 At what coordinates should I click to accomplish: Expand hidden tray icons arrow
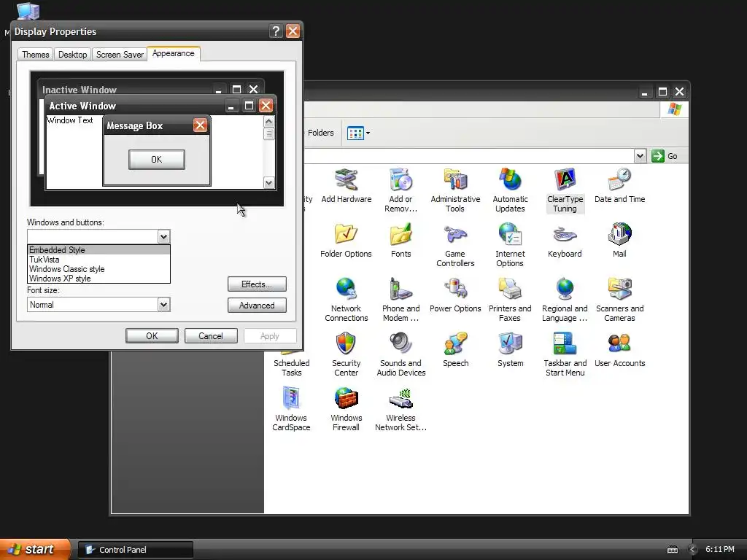pyautogui.click(x=692, y=550)
